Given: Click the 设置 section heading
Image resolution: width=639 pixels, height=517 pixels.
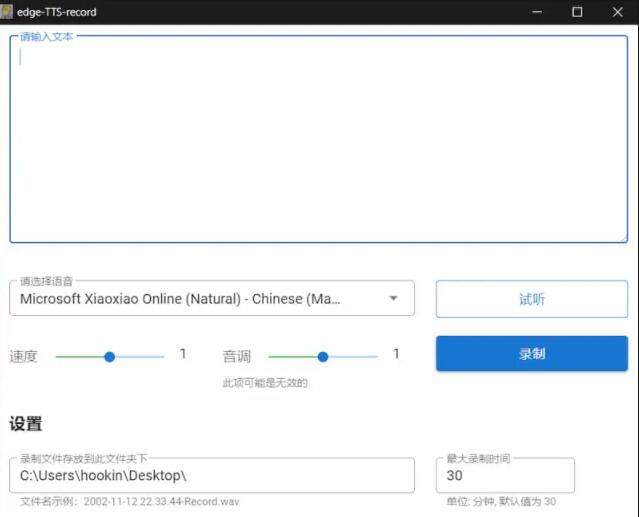Looking at the screenshot, I should 26,425.
